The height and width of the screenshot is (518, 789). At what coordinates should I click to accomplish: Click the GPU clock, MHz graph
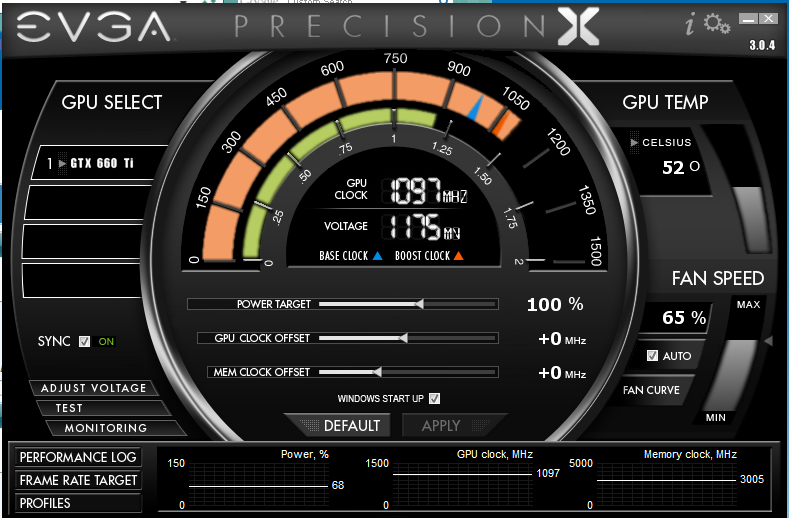pos(462,486)
